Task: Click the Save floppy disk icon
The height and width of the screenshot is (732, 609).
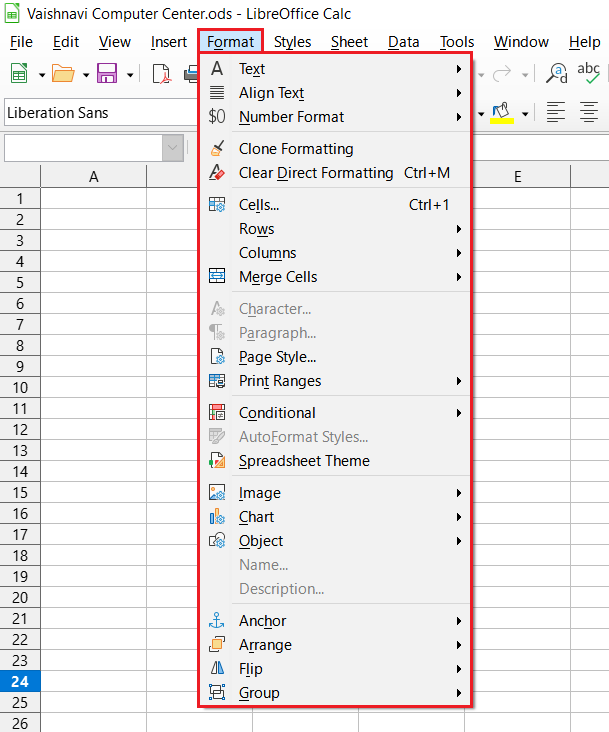Action: point(107,74)
